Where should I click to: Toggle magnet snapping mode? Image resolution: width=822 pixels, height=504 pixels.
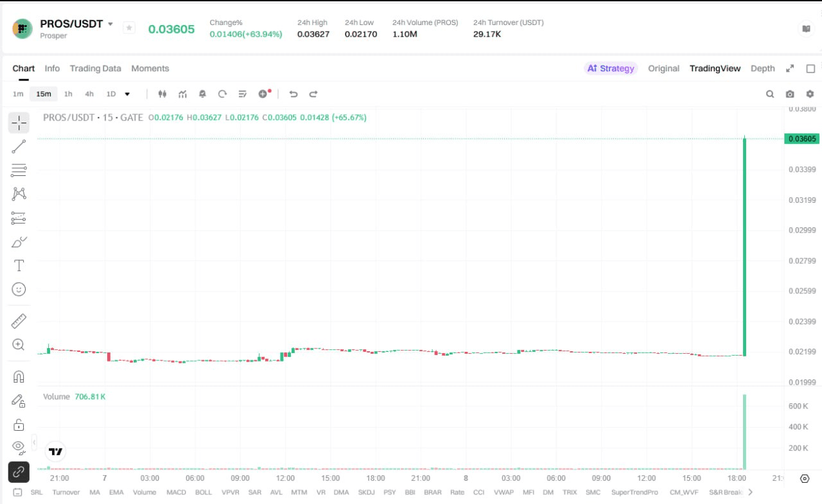coord(19,376)
